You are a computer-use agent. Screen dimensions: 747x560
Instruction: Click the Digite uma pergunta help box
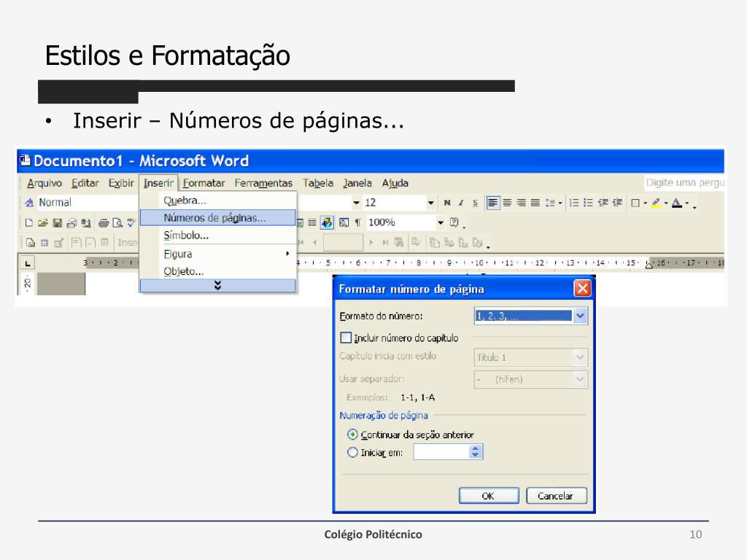(685, 183)
